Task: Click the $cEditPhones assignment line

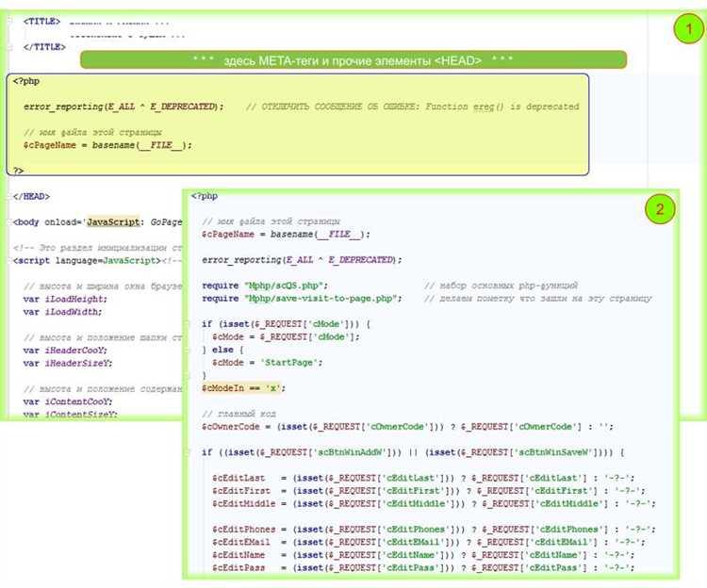Action: (x=434, y=530)
